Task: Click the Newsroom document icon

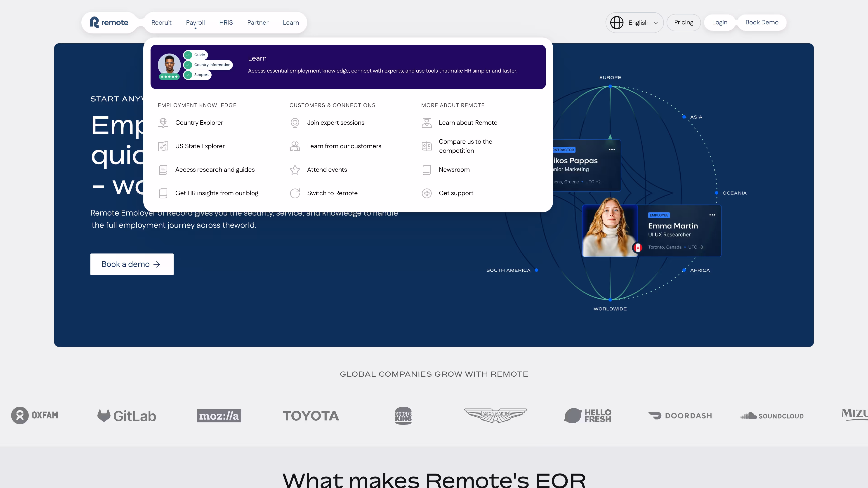Action: pyautogui.click(x=427, y=170)
